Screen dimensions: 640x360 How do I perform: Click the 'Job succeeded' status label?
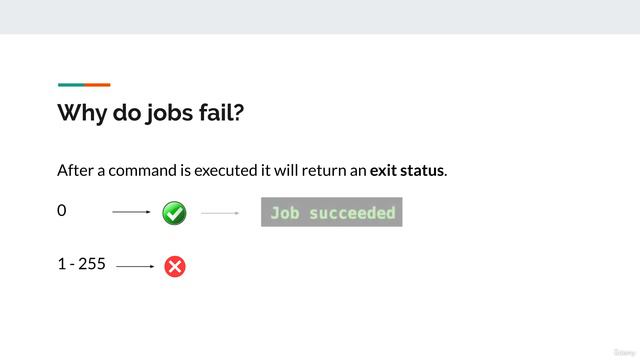[x=331, y=212]
